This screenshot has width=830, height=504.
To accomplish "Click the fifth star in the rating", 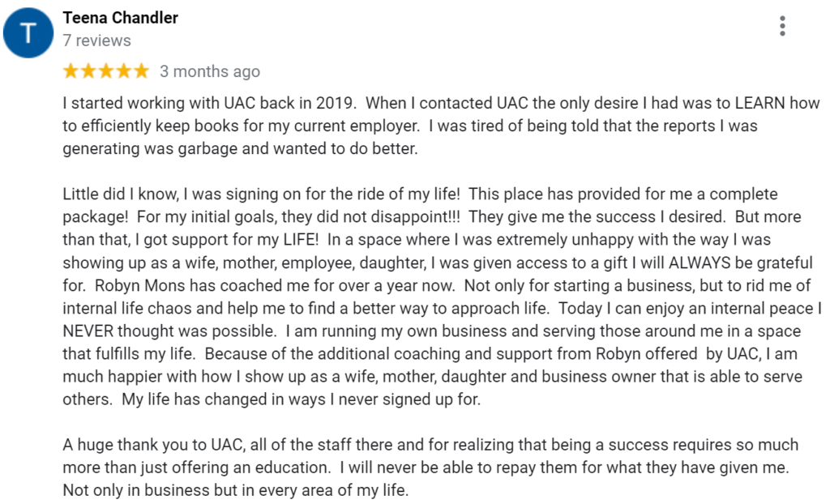I will 142,71.
